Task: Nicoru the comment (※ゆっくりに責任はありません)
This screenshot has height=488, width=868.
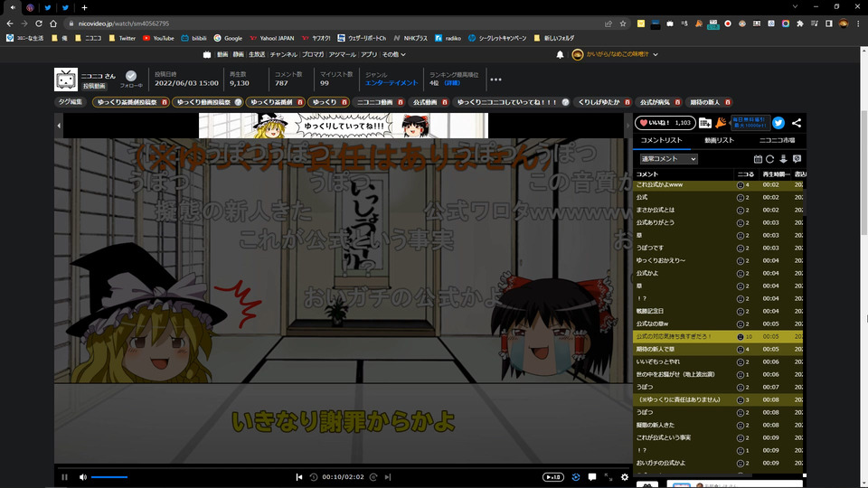Action: pyautogui.click(x=741, y=400)
